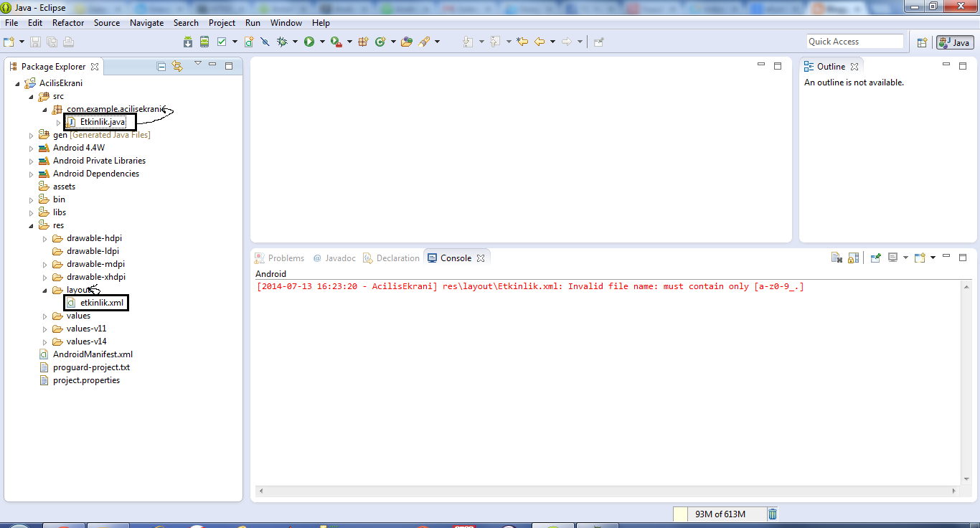Open the Source menu
Viewport: 980px width, 528px height.
click(x=107, y=23)
